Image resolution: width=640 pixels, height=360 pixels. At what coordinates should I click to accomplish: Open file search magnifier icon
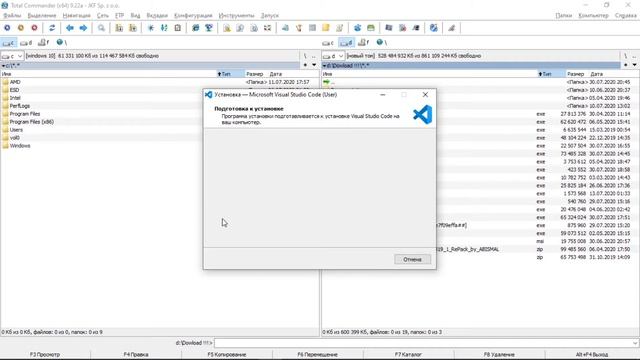point(101,28)
